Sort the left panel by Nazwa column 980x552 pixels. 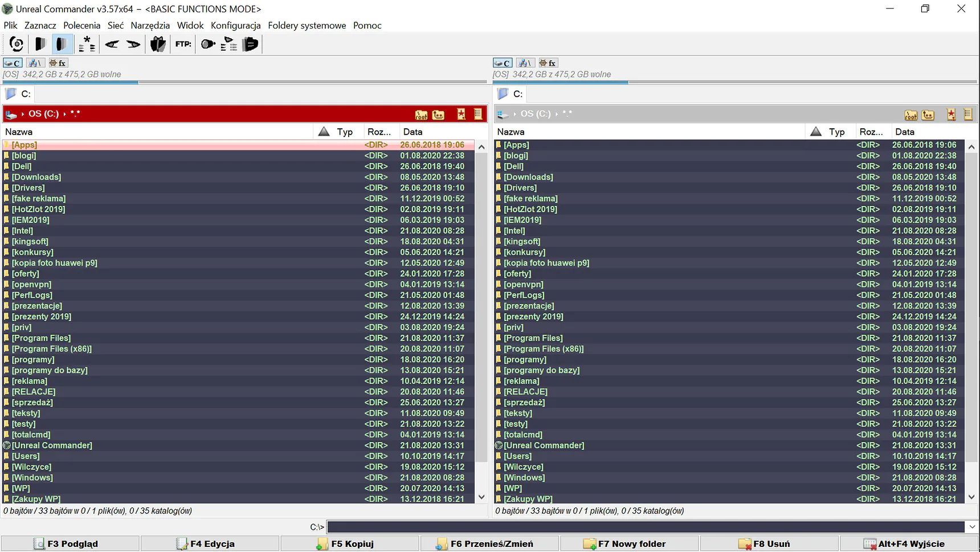point(158,132)
